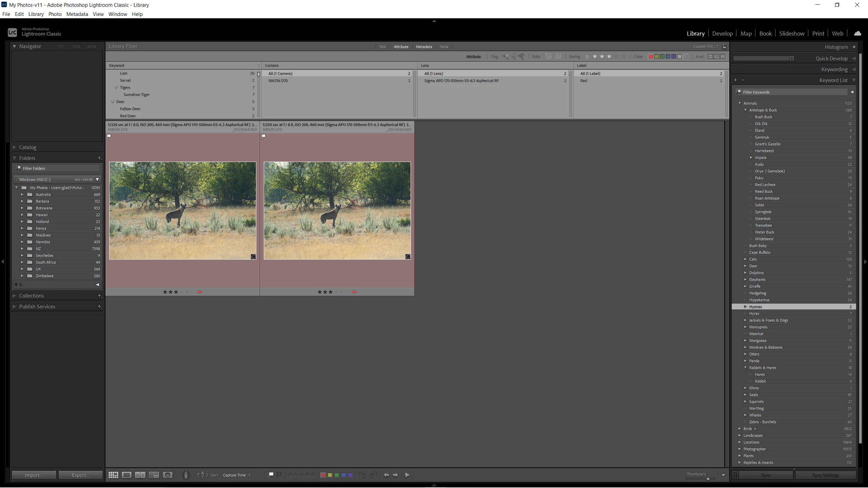This screenshot has height=488, width=868.
Task: Click the filter lock icon
Action: [724, 46]
